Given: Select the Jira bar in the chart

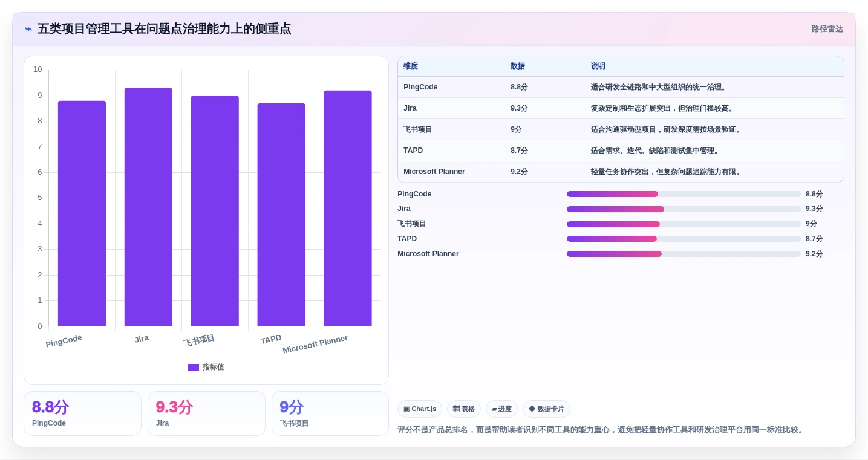Looking at the screenshot, I should click(x=148, y=207).
